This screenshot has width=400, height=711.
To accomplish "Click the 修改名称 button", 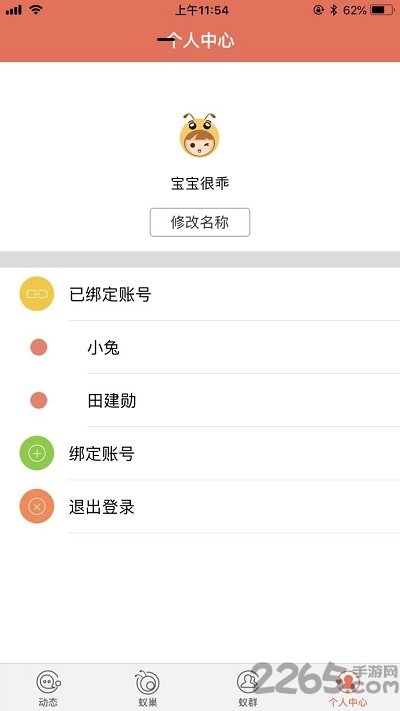I will tap(200, 222).
